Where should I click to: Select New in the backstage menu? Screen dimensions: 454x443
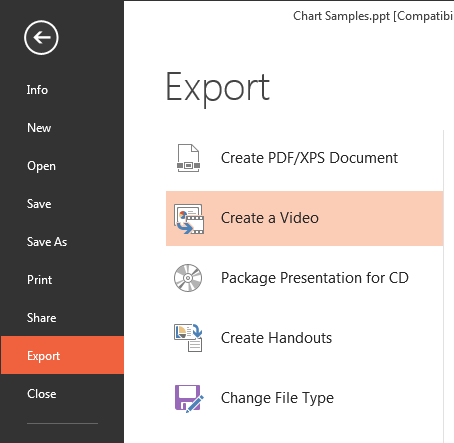pos(62,128)
